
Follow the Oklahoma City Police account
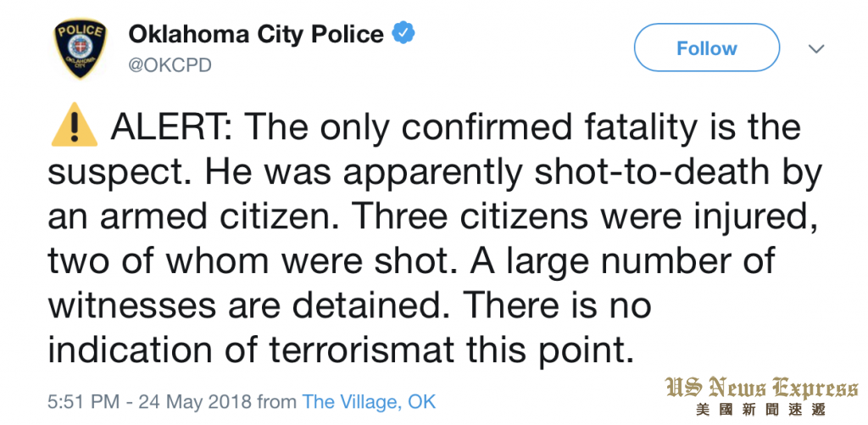[707, 48]
